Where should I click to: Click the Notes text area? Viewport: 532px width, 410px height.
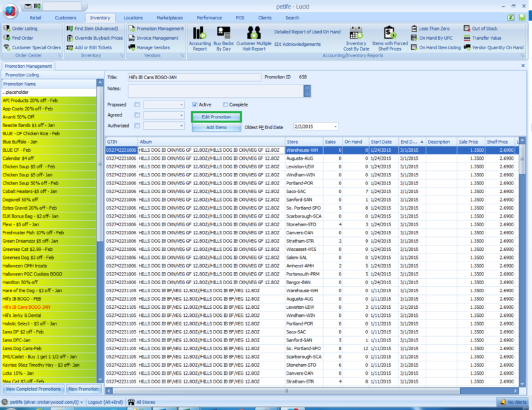point(215,91)
